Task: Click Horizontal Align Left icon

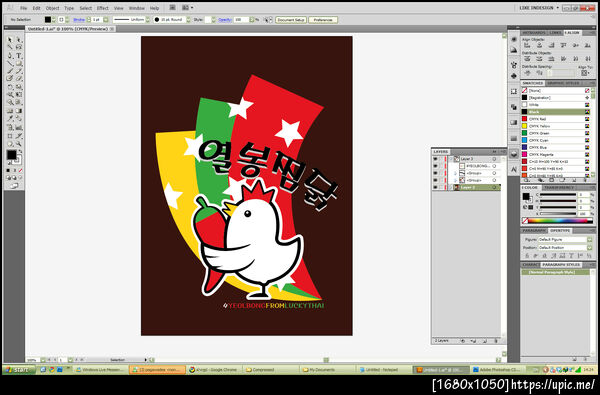Action: (x=527, y=45)
